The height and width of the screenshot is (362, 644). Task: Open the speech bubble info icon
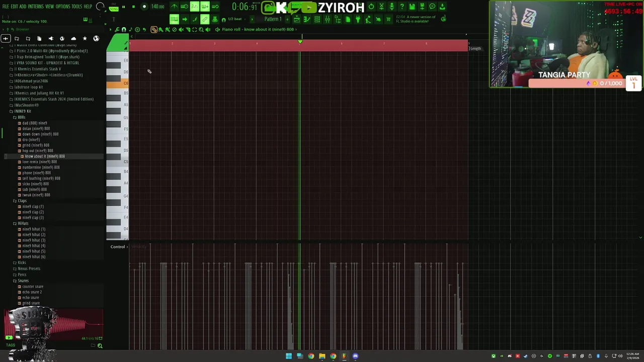click(432, 7)
